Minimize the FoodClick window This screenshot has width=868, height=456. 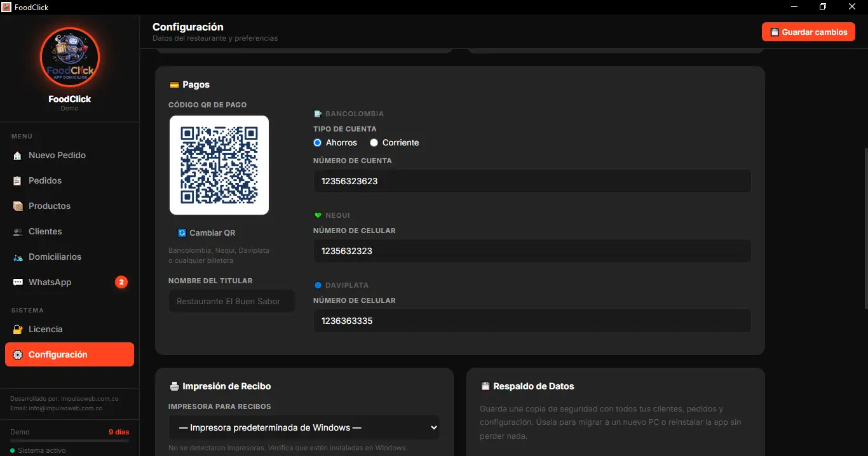coord(794,7)
